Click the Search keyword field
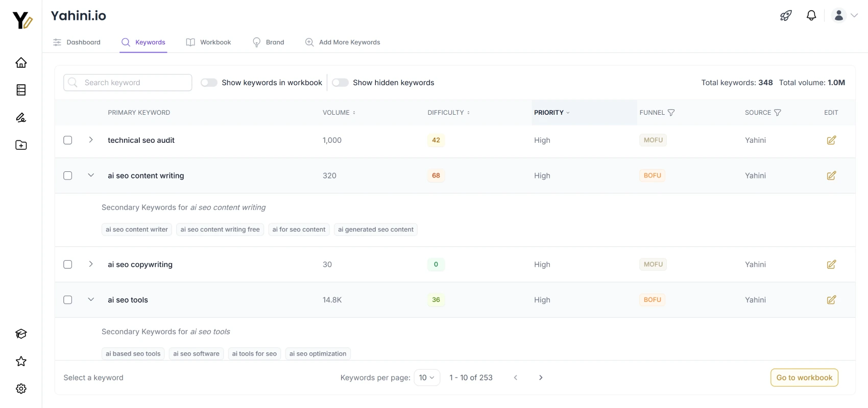Image resolution: width=868 pixels, height=408 pixels. pyautogui.click(x=128, y=83)
